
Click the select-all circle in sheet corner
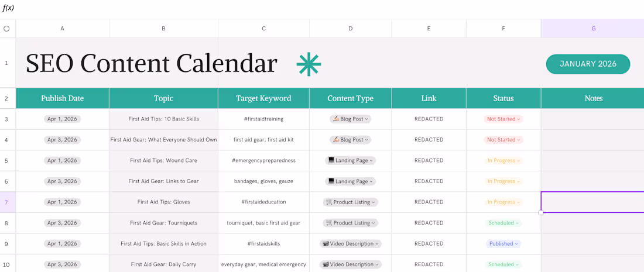(x=6, y=28)
